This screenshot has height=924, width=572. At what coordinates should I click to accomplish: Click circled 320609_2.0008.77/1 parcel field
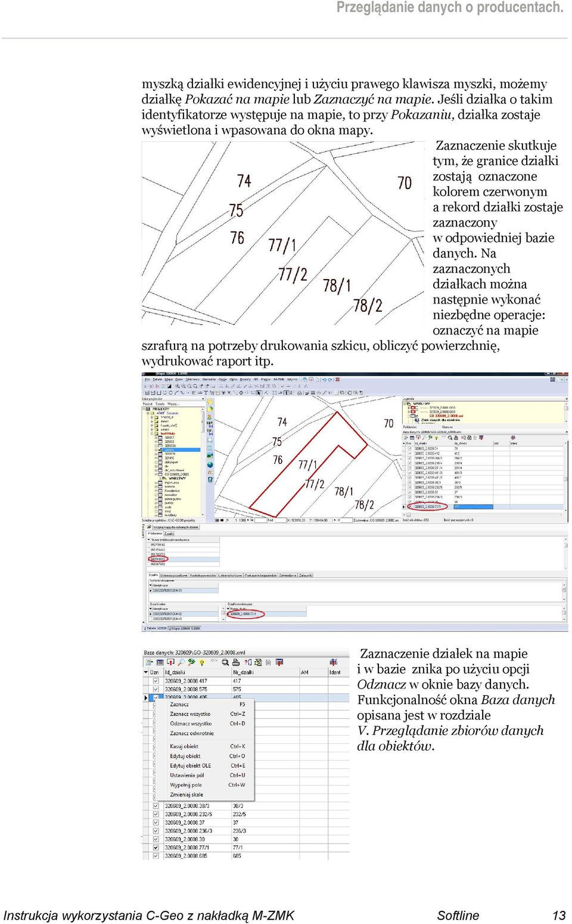tap(245, 614)
